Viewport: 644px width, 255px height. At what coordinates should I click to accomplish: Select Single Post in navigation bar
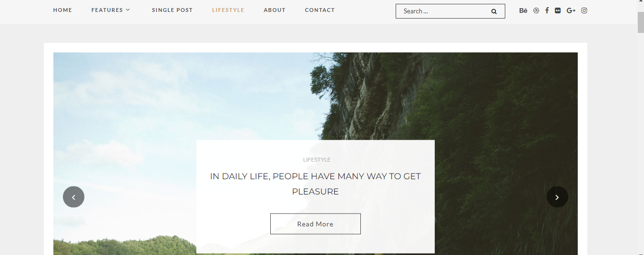[x=173, y=10]
